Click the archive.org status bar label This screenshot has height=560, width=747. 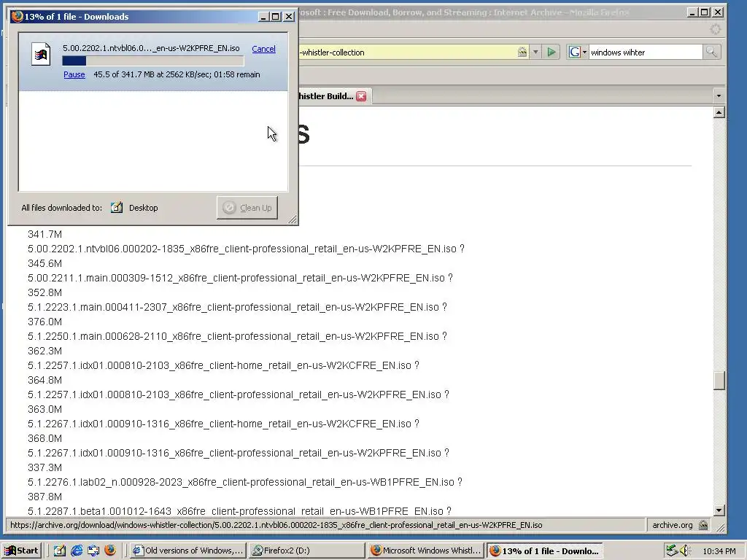(x=672, y=525)
